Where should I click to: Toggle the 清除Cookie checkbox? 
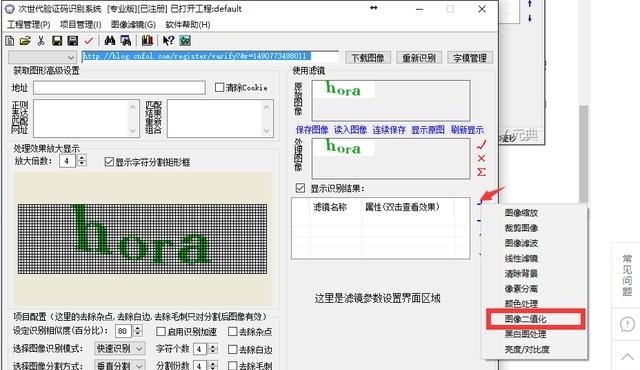click(220, 87)
